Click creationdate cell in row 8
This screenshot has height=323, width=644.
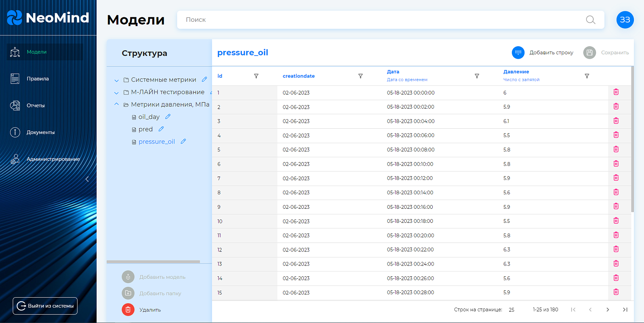(x=296, y=193)
